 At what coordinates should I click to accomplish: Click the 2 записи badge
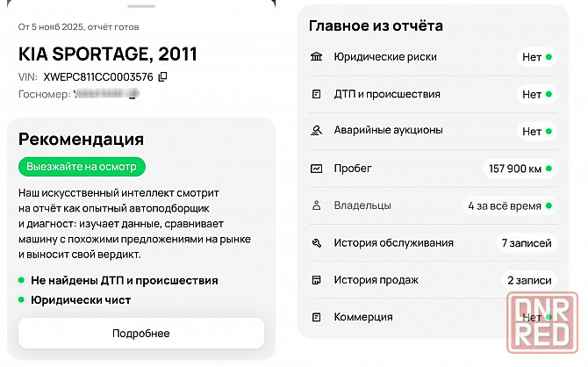(x=529, y=280)
